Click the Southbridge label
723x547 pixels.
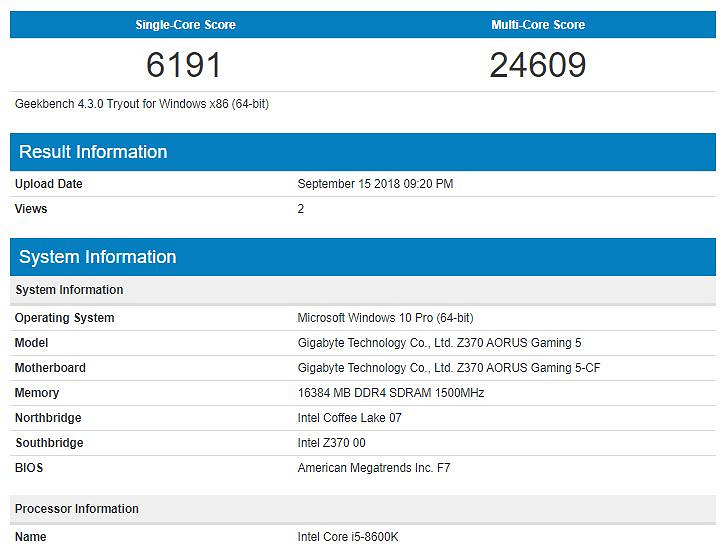(x=49, y=443)
